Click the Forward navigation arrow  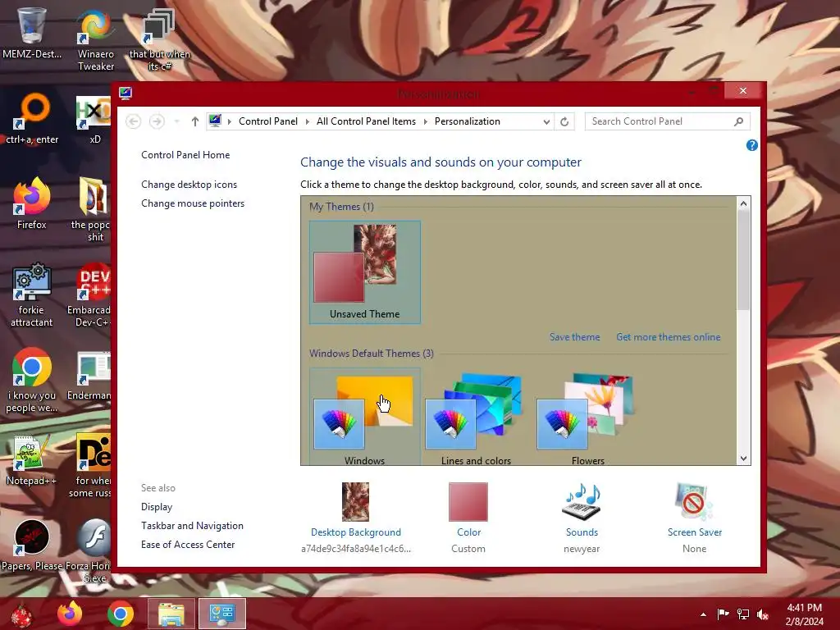click(x=157, y=121)
